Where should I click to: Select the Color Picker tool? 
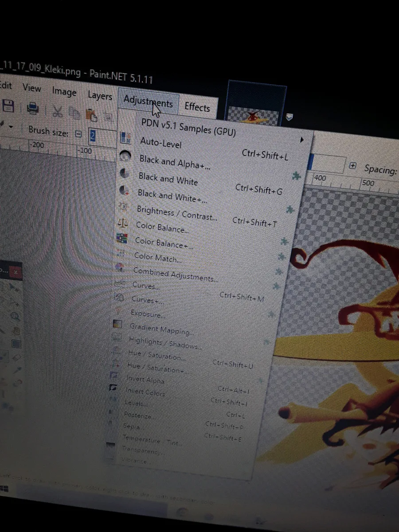tap(18, 369)
